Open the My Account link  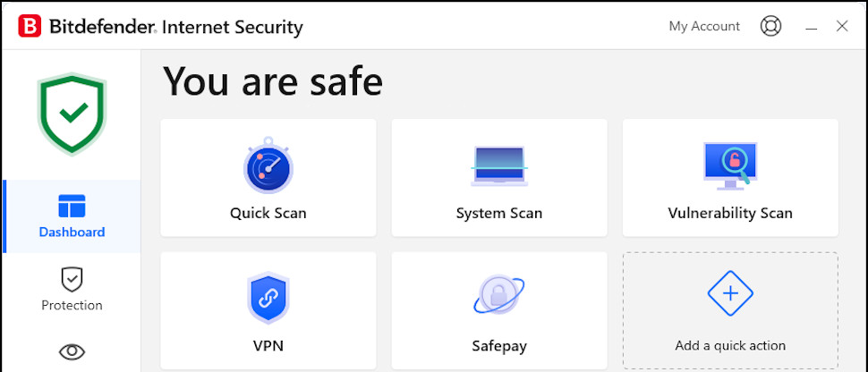704,26
